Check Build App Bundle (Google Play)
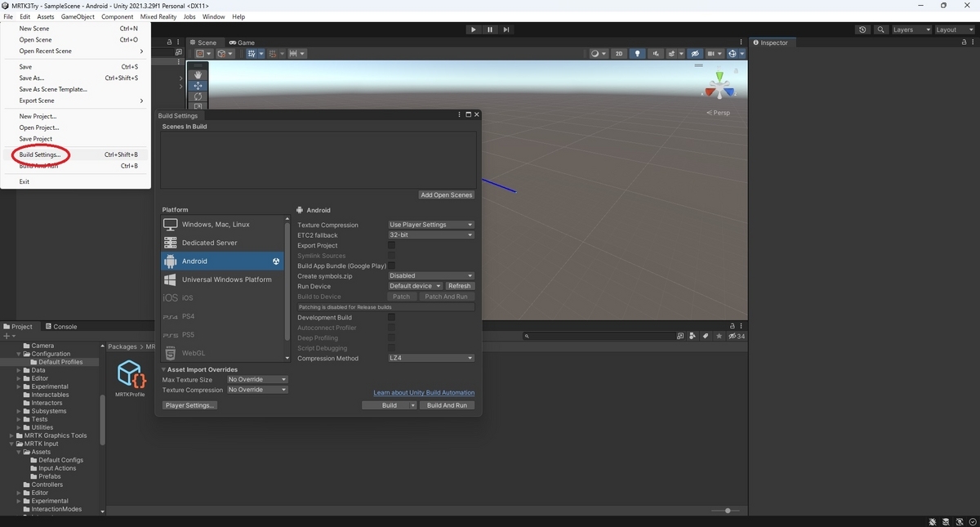The image size is (980, 527). point(391,266)
